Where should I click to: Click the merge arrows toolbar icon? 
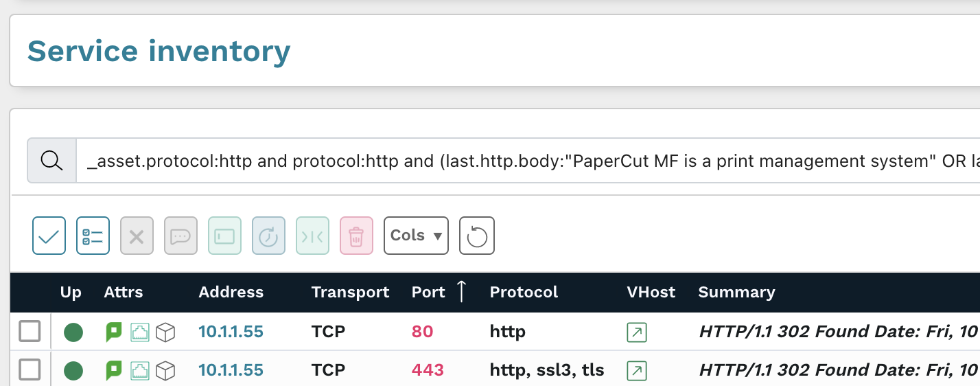[x=312, y=236]
